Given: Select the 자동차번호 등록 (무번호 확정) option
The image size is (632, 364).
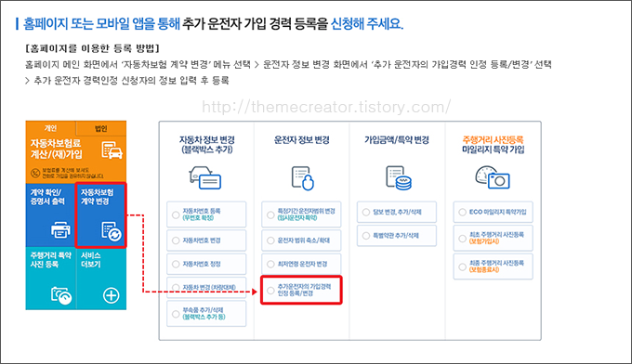Looking at the screenshot, I should 206,214.
